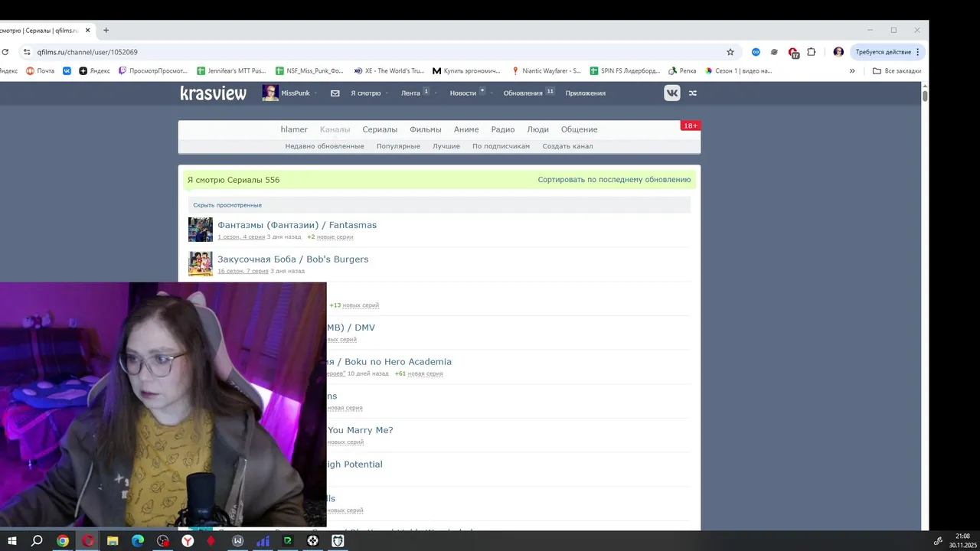Image resolution: width=980 pixels, height=551 pixels.
Task: Open По подписчикам channels
Action: pos(501,146)
